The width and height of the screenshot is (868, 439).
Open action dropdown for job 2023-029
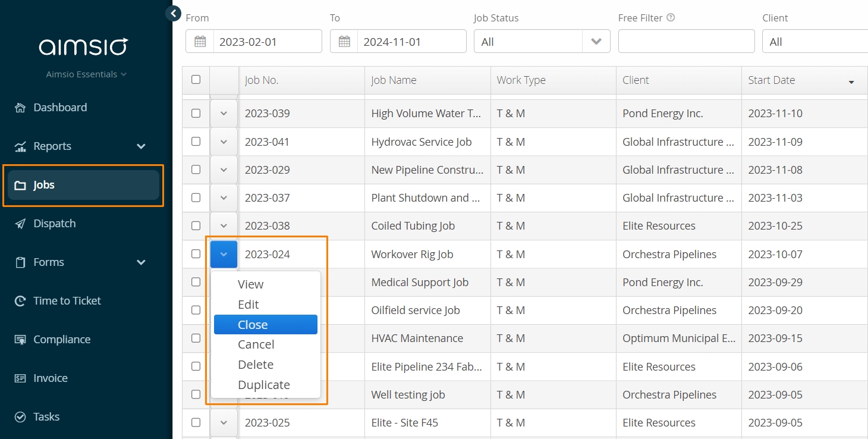[224, 170]
